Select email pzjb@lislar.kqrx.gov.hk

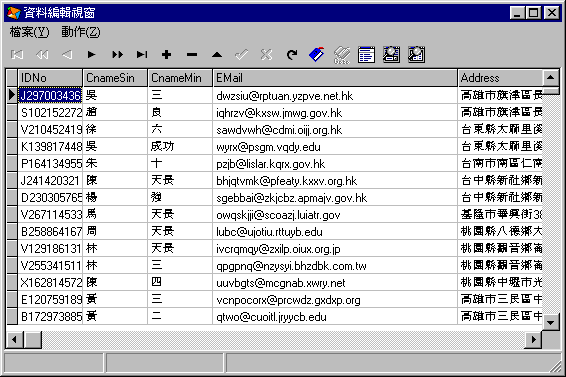[335, 164]
